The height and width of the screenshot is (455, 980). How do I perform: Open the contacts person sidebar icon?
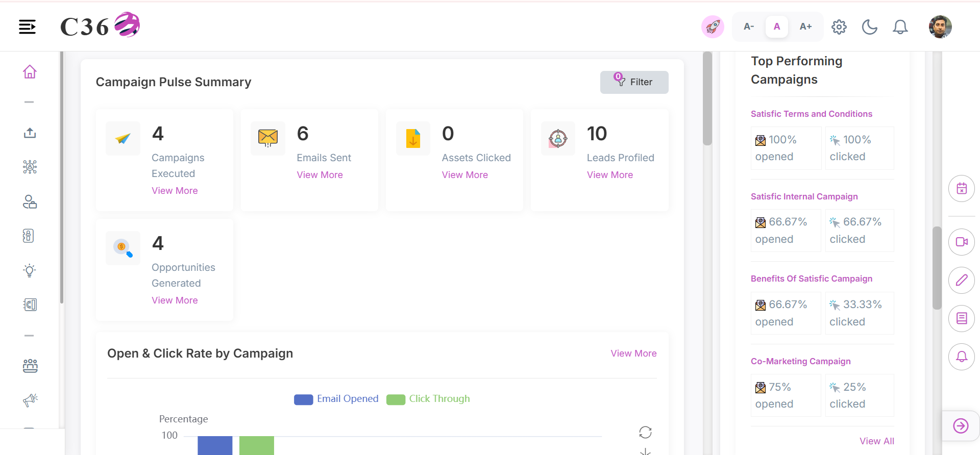click(x=30, y=202)
